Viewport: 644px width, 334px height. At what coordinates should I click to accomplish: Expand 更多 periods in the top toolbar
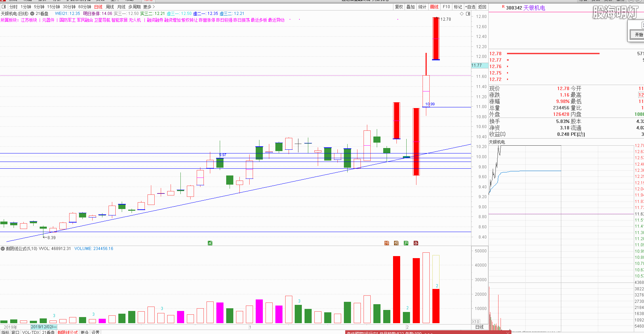(x=149, y=7)
